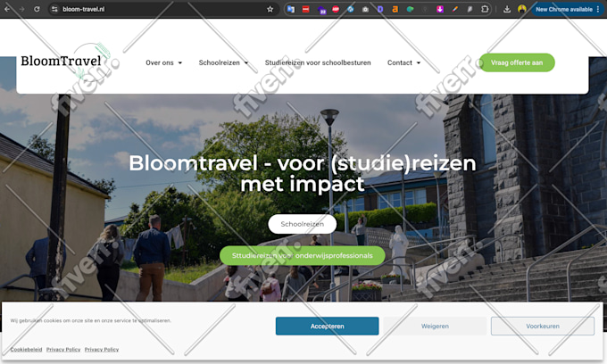Open the second Privacy Policy link
Viewport: 607px width, 364px height.
(102, 350)
